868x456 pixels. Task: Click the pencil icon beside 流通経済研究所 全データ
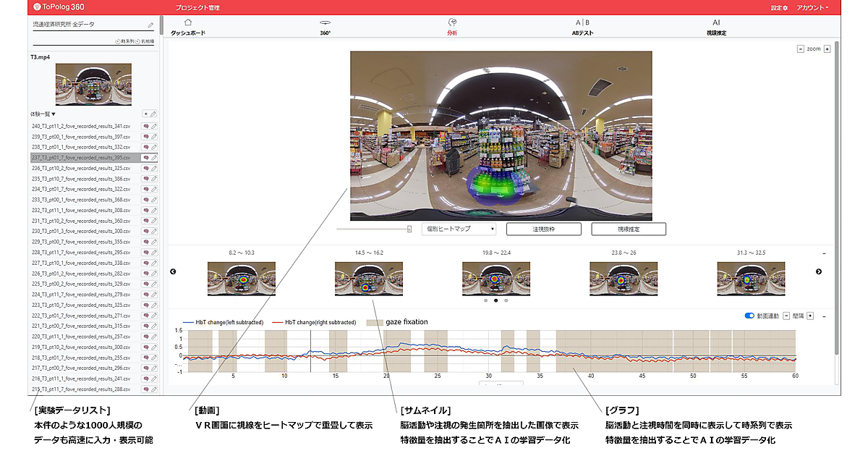click(x=150, y=25)
